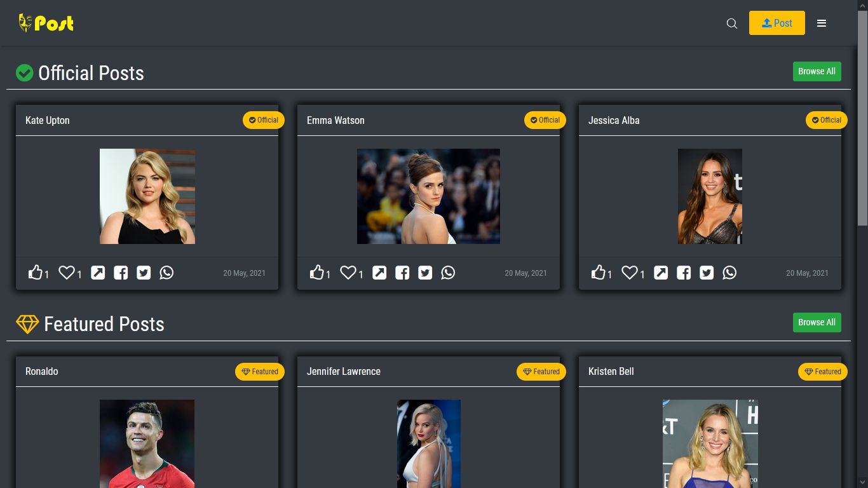Share Jessica Alba's post on Facebook
Screen dimensions: 868x488
click(x=683, y=273)
